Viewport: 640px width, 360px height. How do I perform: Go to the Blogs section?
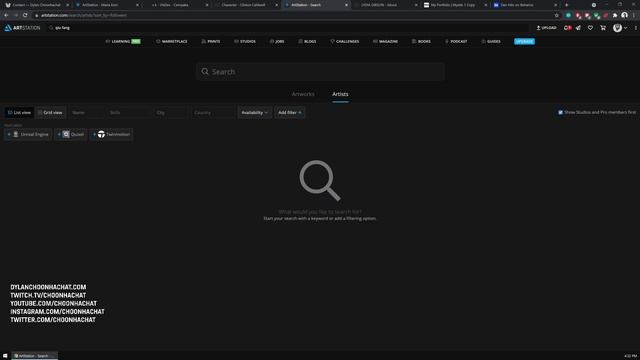pos(307,42)
